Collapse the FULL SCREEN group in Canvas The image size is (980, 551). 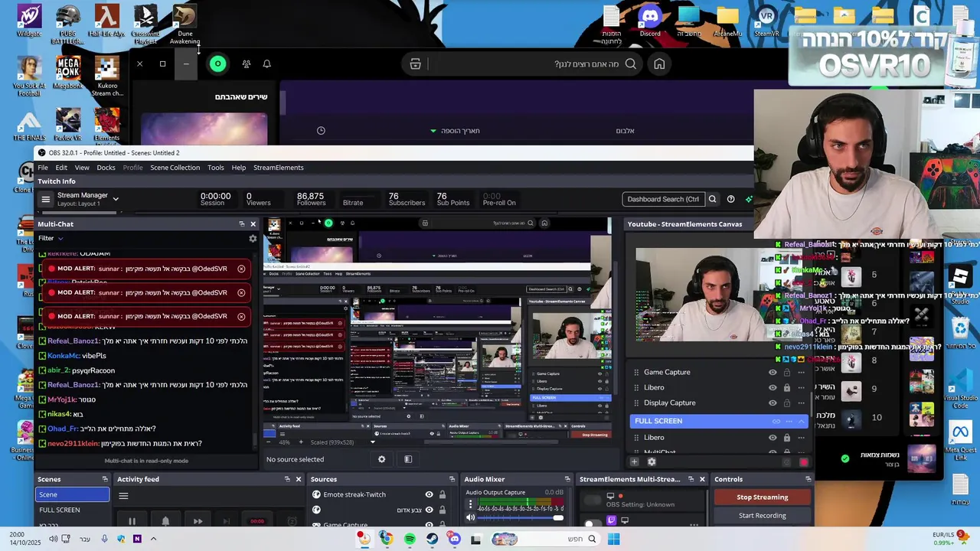click(802, 421)
